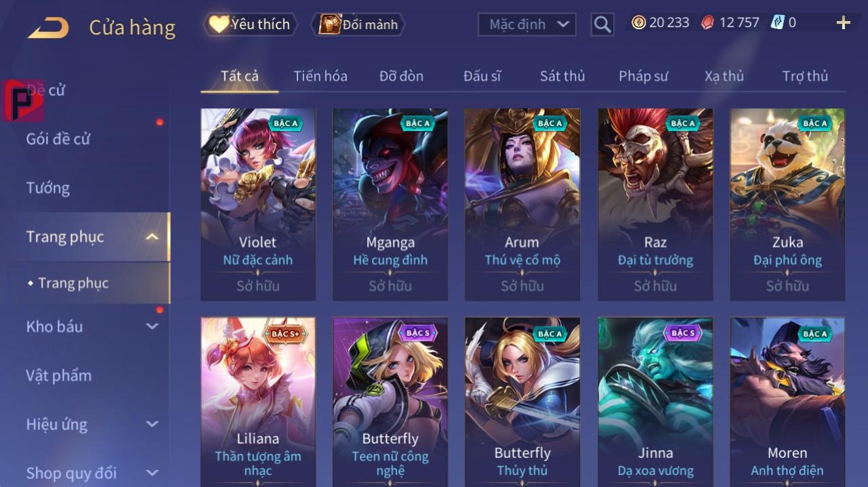Tap the golden back arrow icon
The height and width of the screenshot is (487, 868).
tap(48, 28)
